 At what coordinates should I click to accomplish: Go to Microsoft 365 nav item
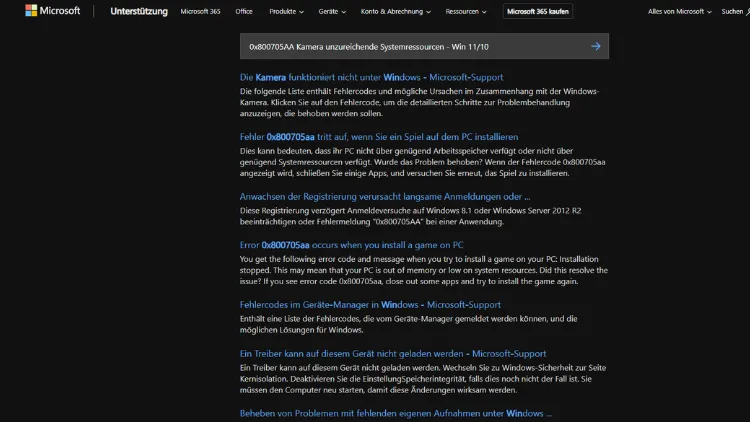[201, 11]
